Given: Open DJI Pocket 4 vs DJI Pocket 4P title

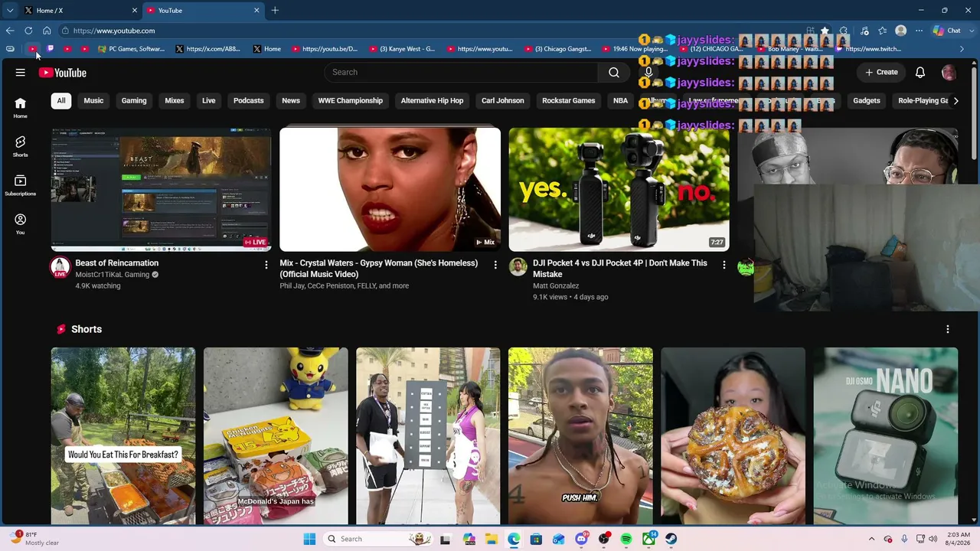Looking at the screenshot, I should (x=620, y=269).
